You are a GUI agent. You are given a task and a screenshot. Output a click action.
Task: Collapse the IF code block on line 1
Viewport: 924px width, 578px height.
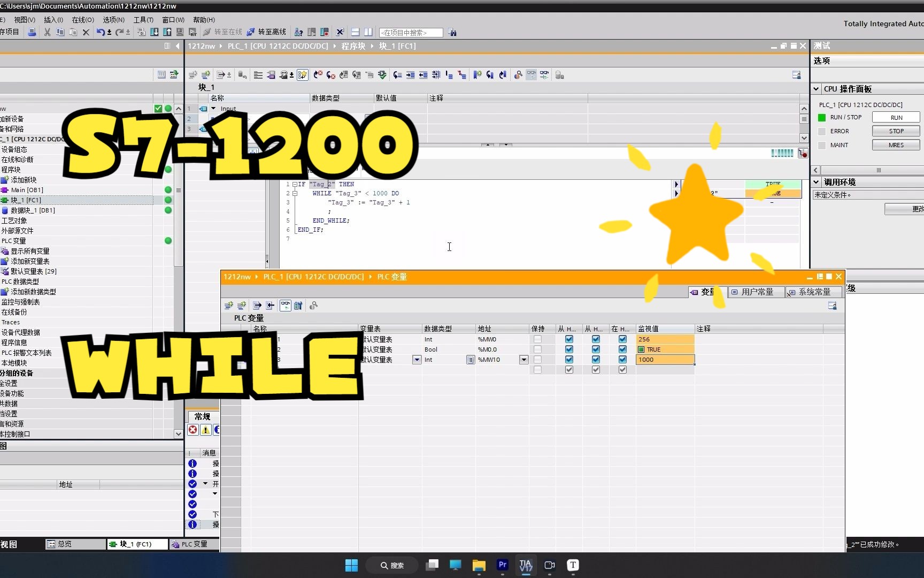295,184
